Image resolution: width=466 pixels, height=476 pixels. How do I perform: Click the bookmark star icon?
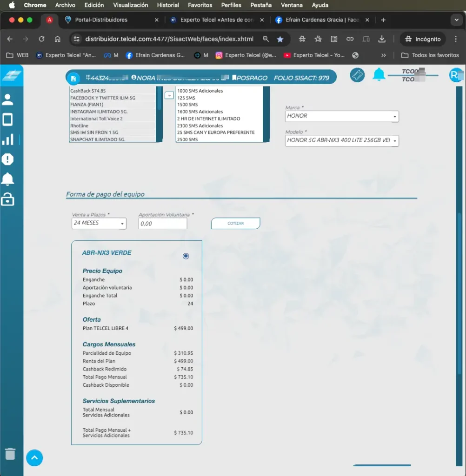click(280, 39)
